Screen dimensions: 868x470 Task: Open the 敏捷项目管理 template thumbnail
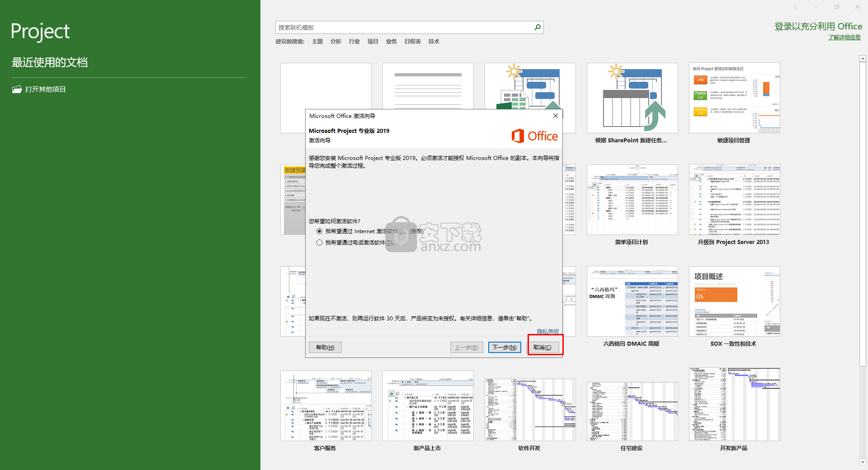(x=735, y=98)
